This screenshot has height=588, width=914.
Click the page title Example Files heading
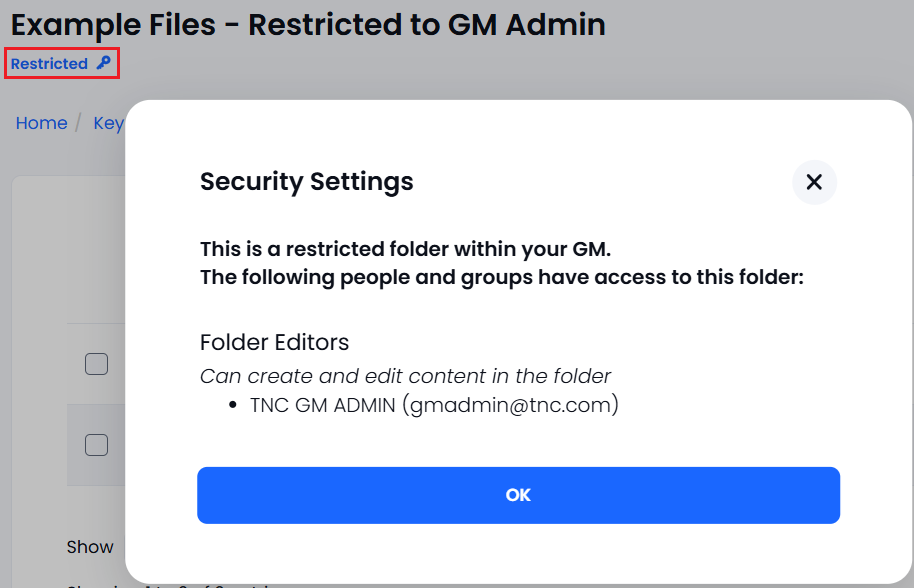[x=308, y=24]
